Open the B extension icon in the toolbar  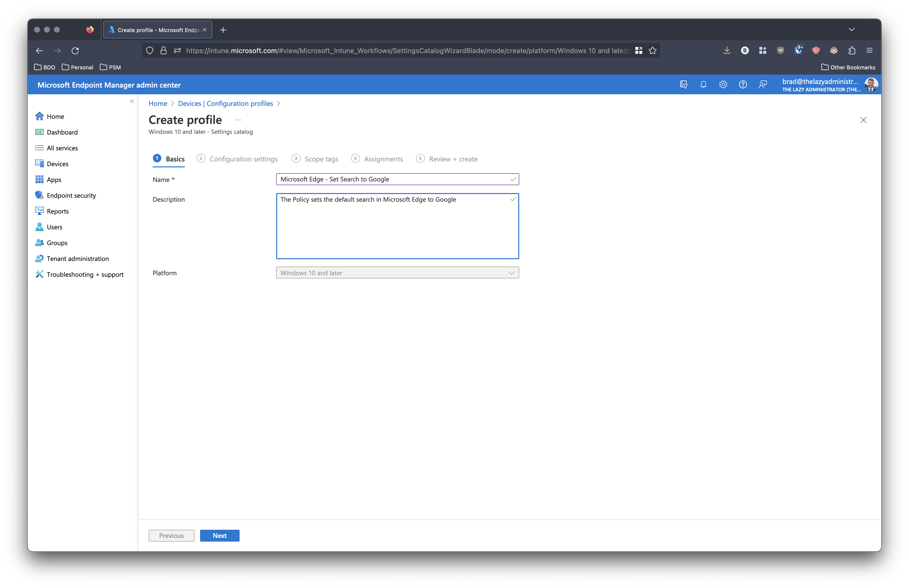tap(745, 50)
